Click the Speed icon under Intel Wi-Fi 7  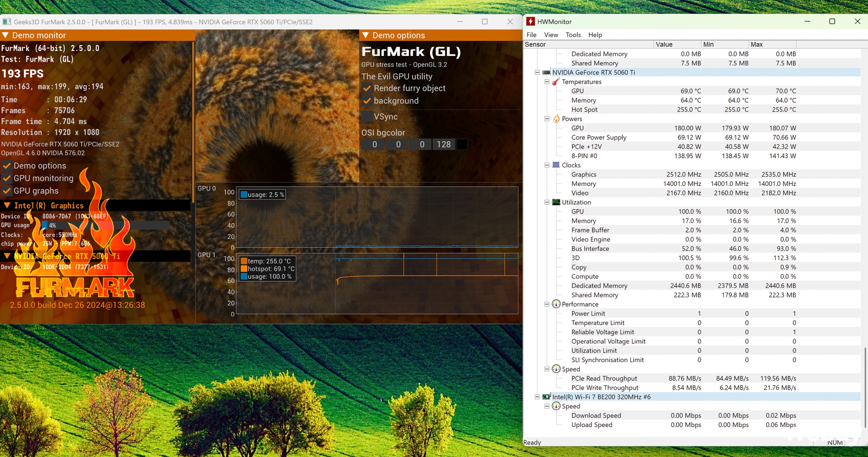[x=556, y=406]
